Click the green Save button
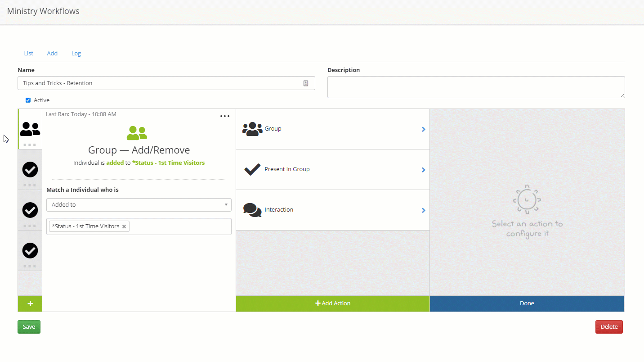The width and height of the screenshot is (644, 362). 29,327
